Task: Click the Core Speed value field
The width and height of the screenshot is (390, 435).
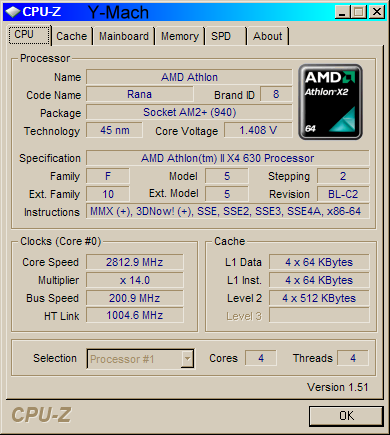Action: (x=135, y=262)
